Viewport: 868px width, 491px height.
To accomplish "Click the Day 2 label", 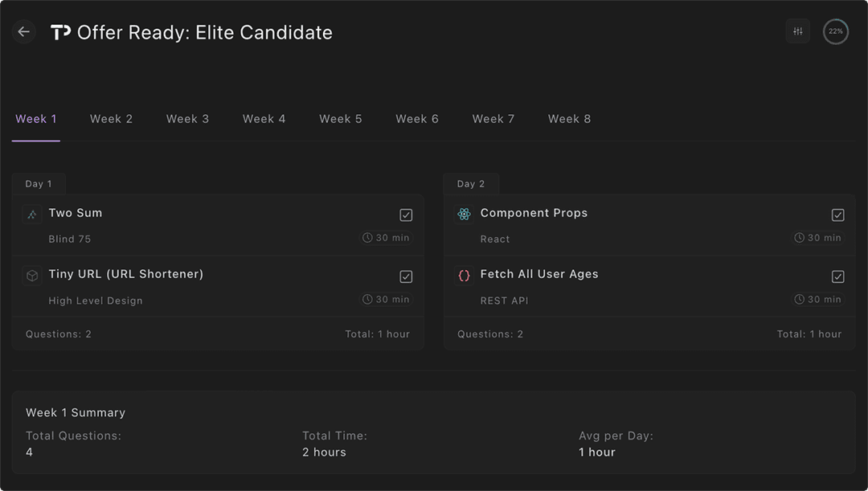I will pos(471,184).
